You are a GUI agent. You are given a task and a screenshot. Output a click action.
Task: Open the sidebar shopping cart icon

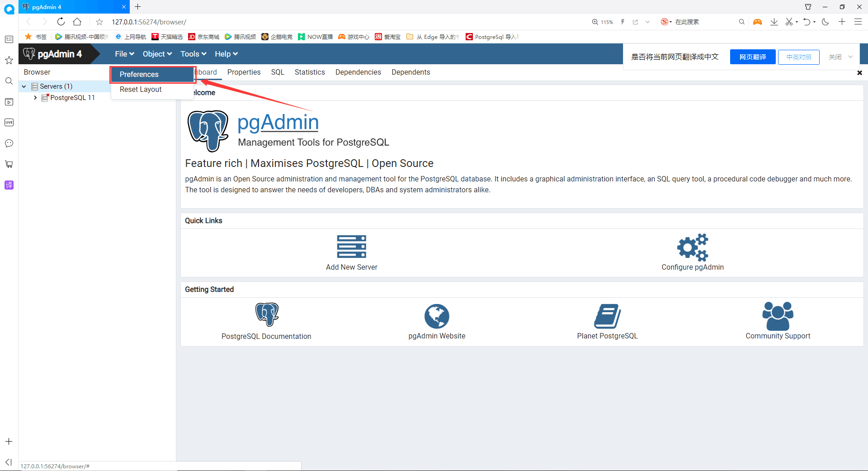point(9,164)
